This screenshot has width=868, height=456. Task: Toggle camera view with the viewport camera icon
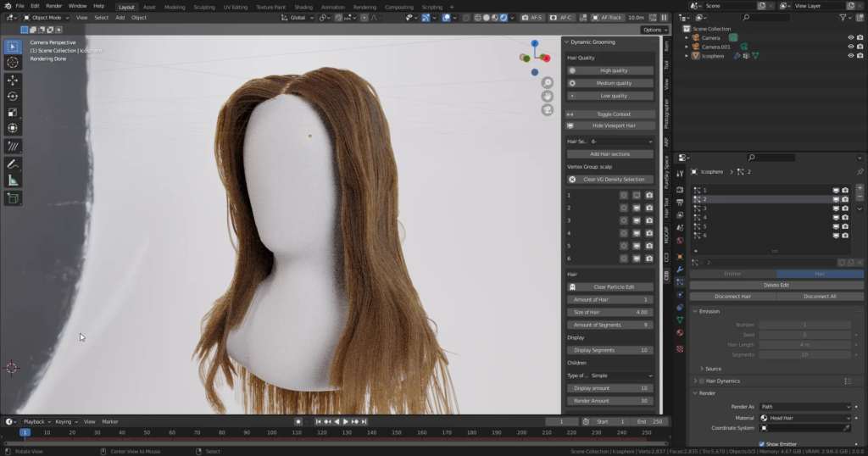548,109
